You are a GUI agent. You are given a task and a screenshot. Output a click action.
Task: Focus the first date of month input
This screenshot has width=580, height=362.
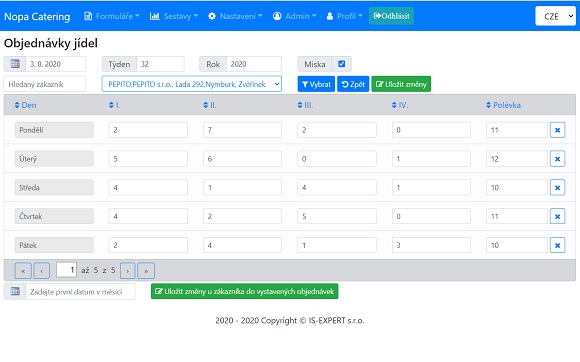tap(80, 291)
